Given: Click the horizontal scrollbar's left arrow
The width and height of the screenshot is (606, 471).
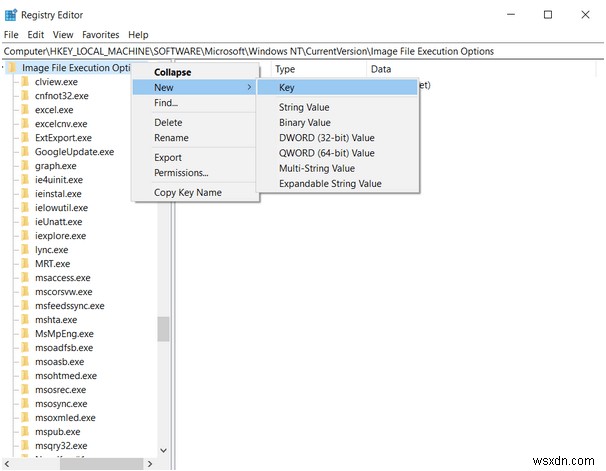Looking at the screenshot, I should tap(7, 463).
